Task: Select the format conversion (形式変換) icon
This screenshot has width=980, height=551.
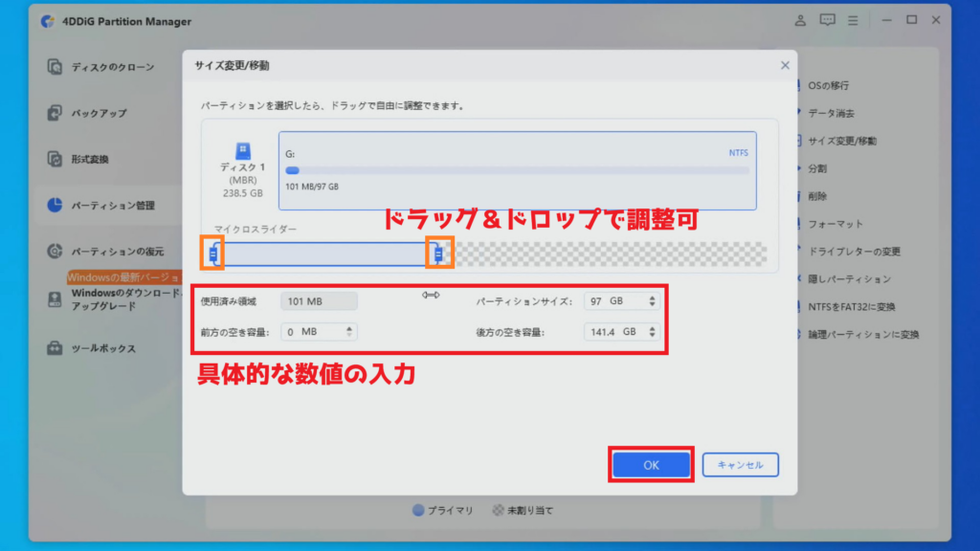Action: click(56, 159)
